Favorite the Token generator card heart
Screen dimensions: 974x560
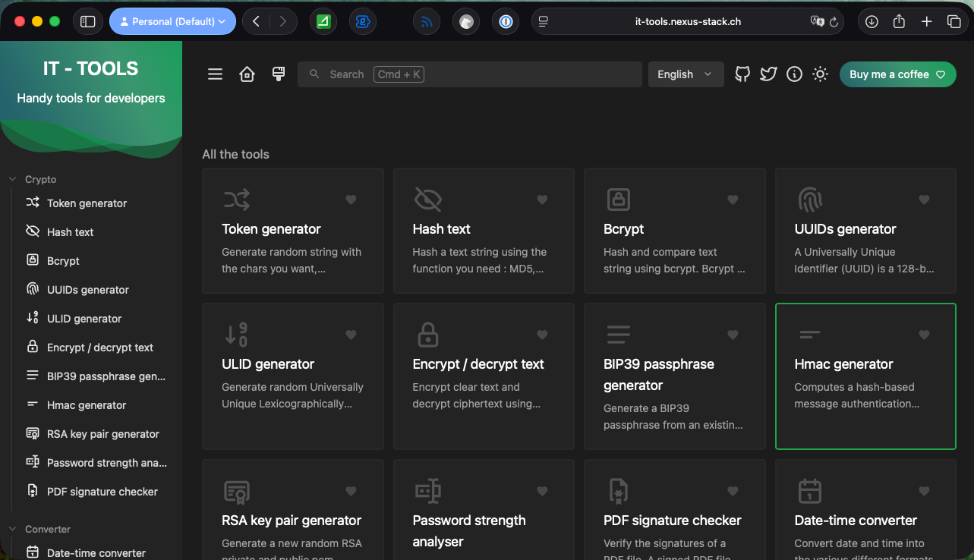tap(351, 200)
